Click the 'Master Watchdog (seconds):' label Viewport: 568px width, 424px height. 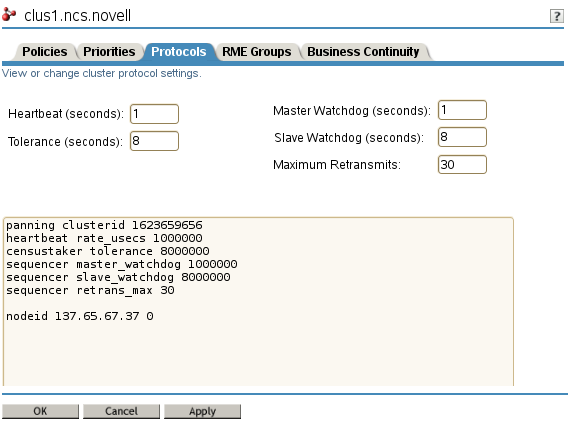(352, 111)
